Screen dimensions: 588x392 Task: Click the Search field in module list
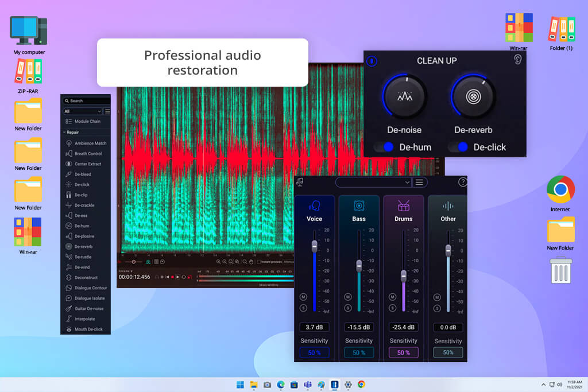pos(87,101)
